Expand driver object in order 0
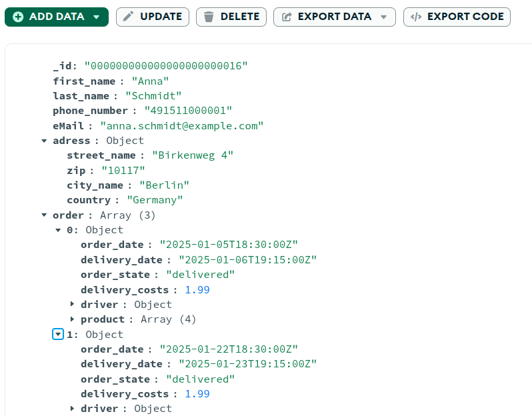The image size is (532, 416). coord(72,305)
